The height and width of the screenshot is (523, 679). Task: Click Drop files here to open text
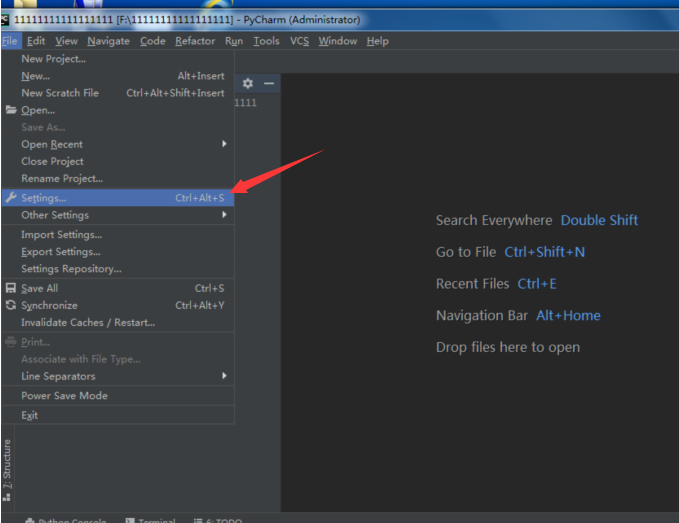pyautogui.click(x=508, y=347)
